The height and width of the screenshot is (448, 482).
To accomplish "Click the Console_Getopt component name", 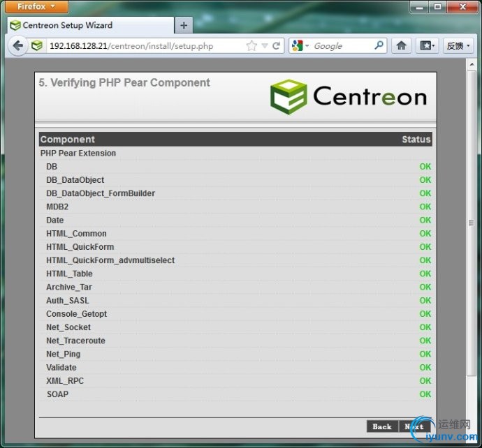I will point(77,314).
